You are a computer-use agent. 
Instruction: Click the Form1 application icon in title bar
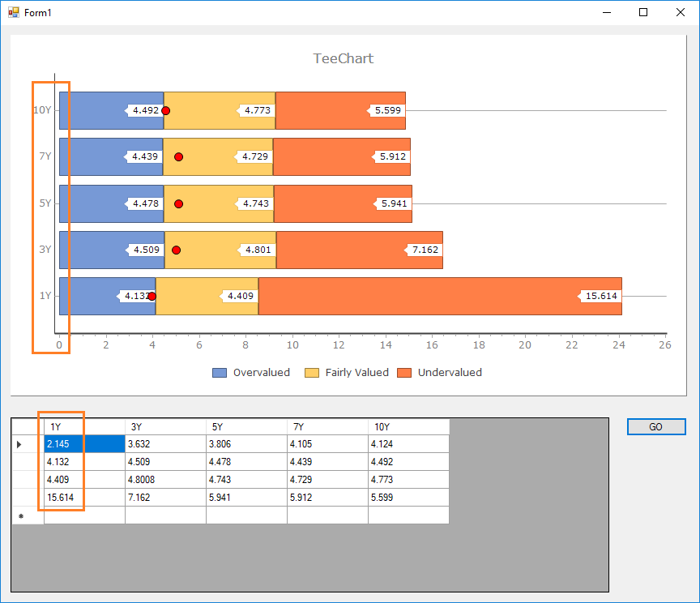[14, 12]
